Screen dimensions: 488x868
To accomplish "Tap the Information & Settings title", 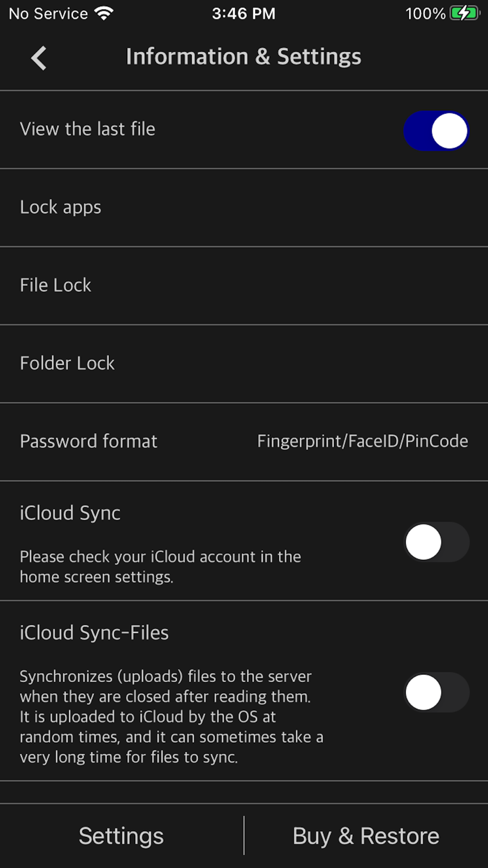I will (x=244, y=57).
